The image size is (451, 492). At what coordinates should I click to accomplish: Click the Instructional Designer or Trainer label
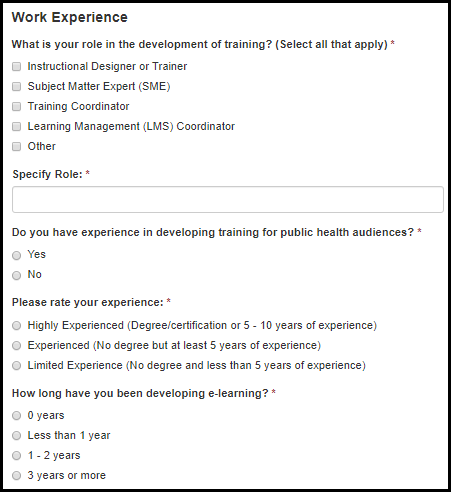107,66
